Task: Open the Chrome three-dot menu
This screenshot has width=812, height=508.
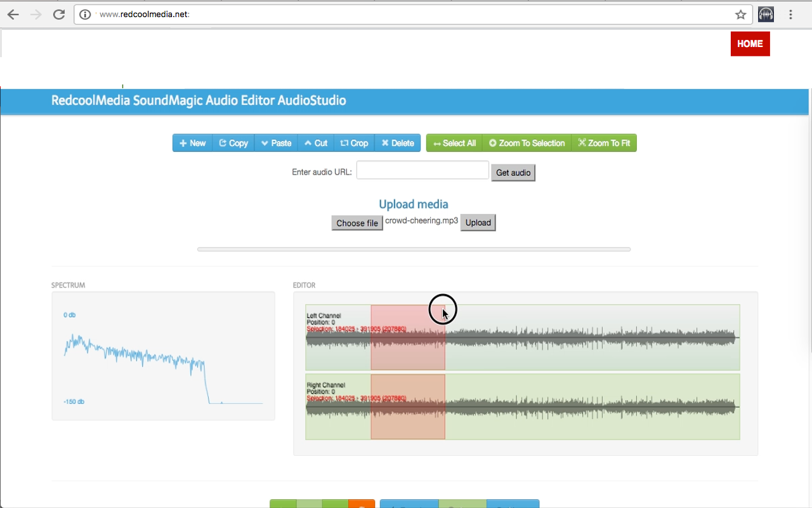Action: coord(791,15)
